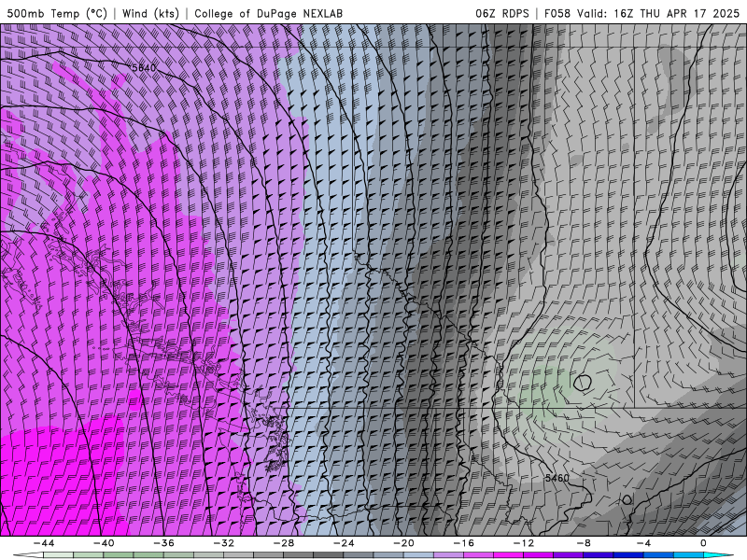Click the 'Valid: 16Z THU APR 17 2025' text

658,13
